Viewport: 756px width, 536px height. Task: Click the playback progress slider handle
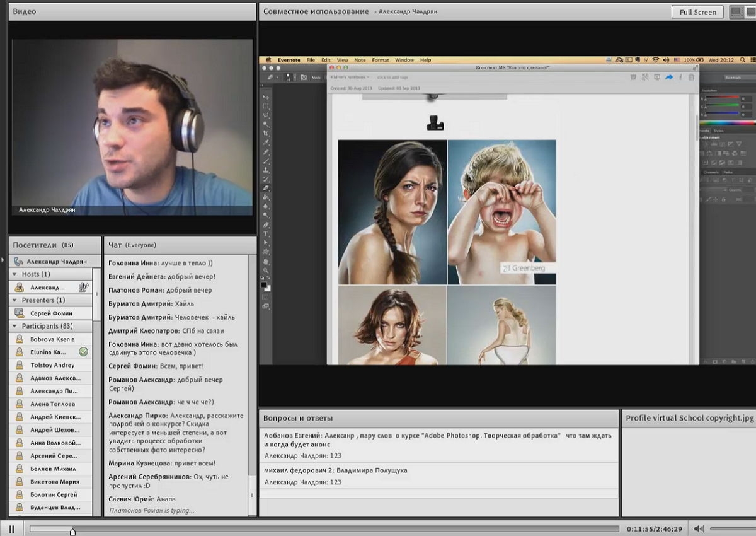tap(72, 532)
